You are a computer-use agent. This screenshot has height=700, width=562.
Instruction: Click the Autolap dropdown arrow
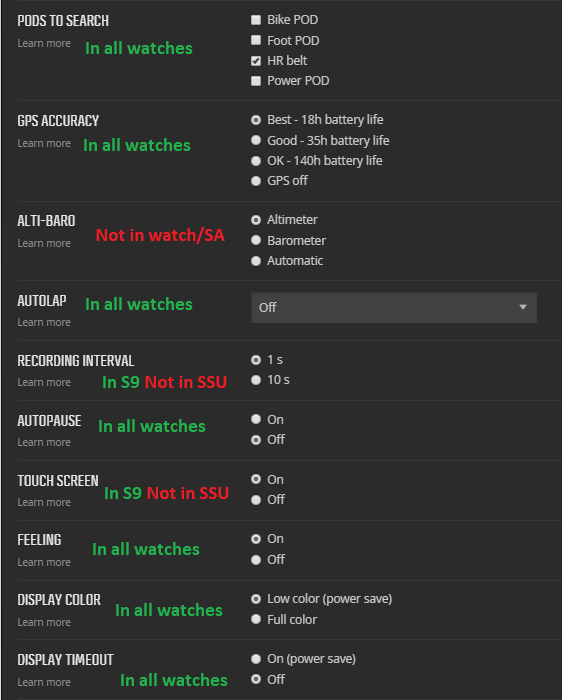pos(523,307)
